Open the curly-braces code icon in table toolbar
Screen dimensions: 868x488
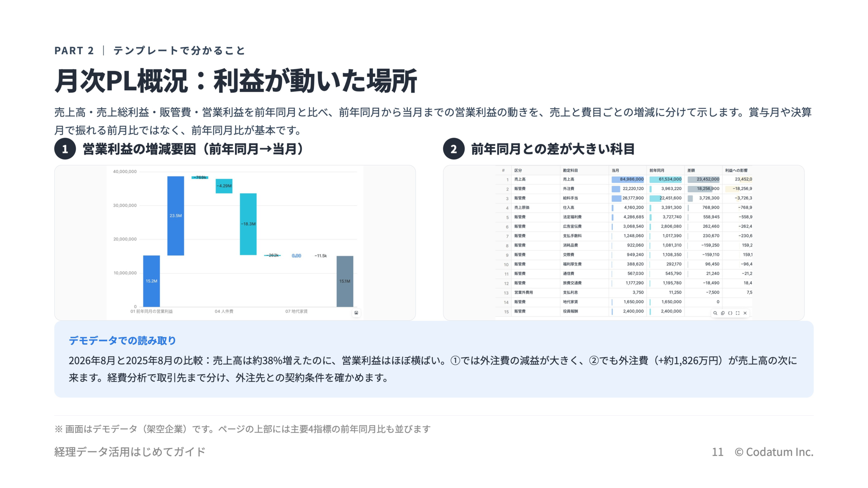click(x=730, y=313)
